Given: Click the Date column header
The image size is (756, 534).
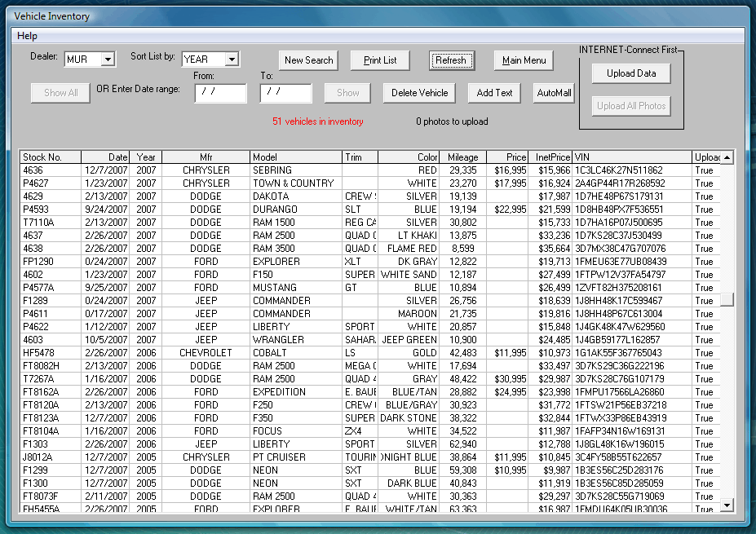Looking at the screenshot, I should click(105, 157).
